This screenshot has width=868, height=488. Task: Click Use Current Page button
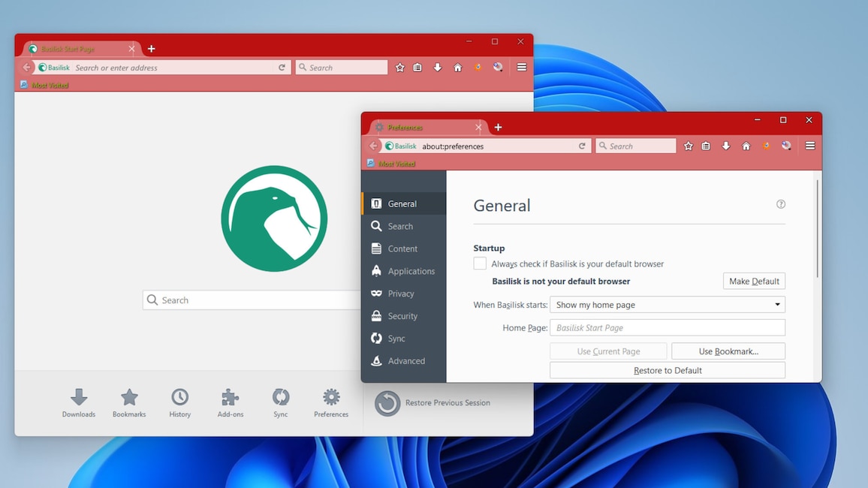tap(608, 351)
